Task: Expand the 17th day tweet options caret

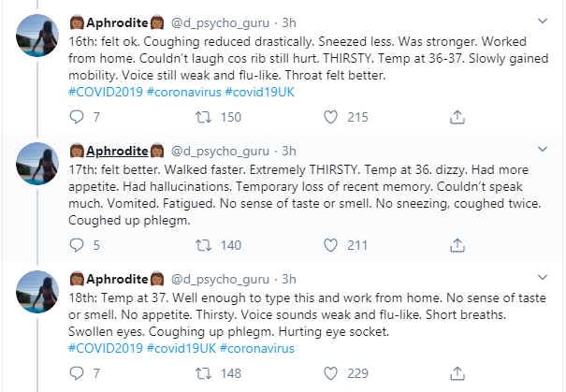Action: [x=544, y=150]
